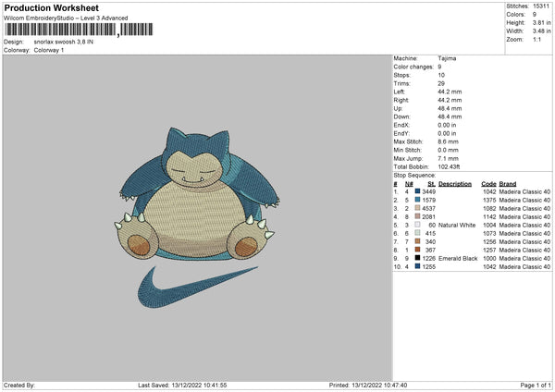555x392 pixels.
Task: Click the pale green swatch beside stitch count 415
Action: [x=417, y=233]
